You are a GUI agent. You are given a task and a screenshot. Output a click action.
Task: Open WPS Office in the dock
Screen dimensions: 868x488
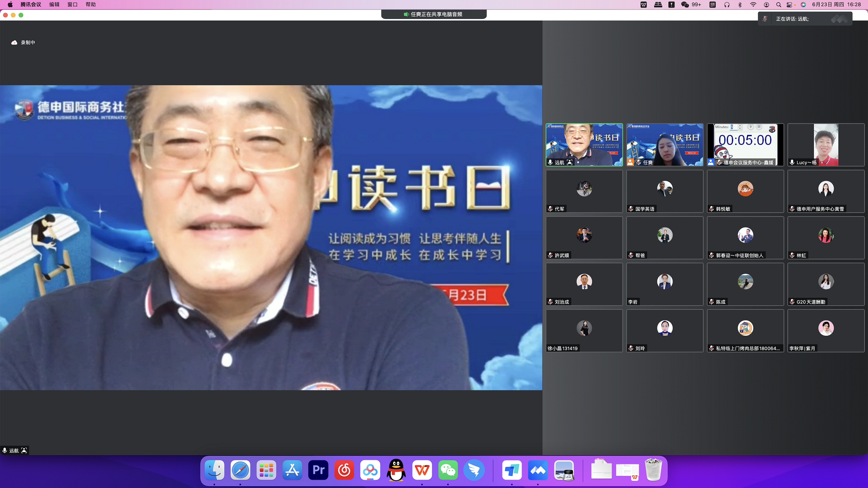point(422,469)
